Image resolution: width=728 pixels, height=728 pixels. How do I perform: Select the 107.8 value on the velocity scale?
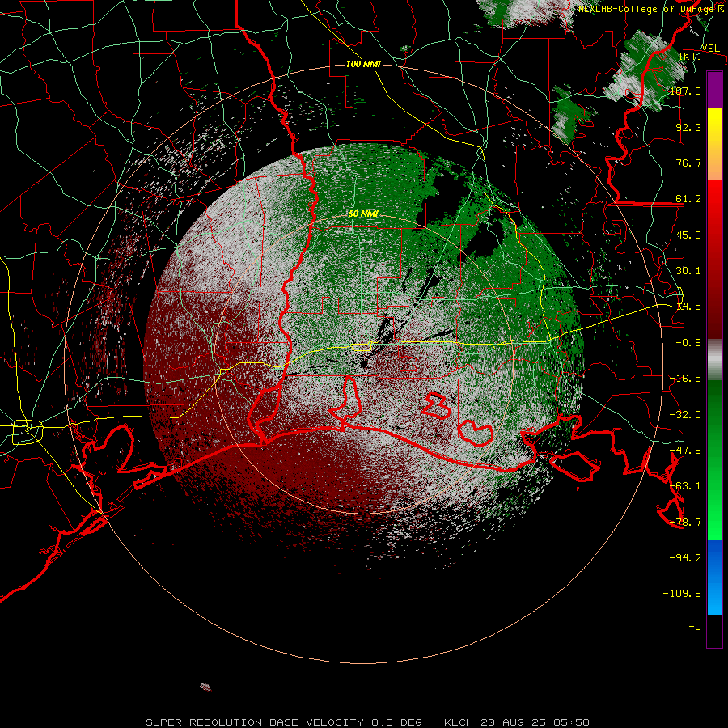685,91
